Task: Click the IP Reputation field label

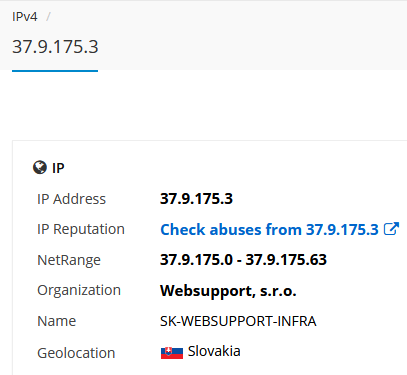Action: point(81,230)
